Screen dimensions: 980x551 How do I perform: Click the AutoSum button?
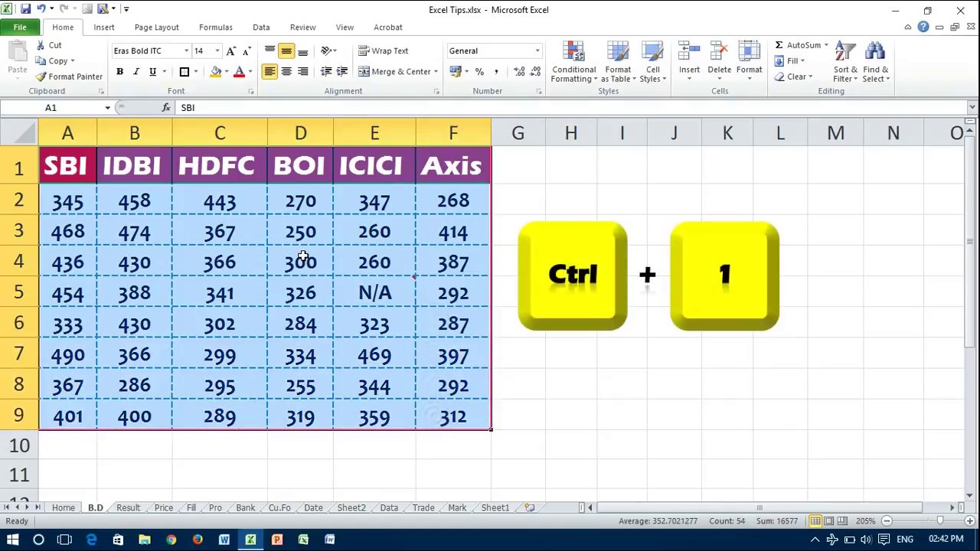[796, 45]
